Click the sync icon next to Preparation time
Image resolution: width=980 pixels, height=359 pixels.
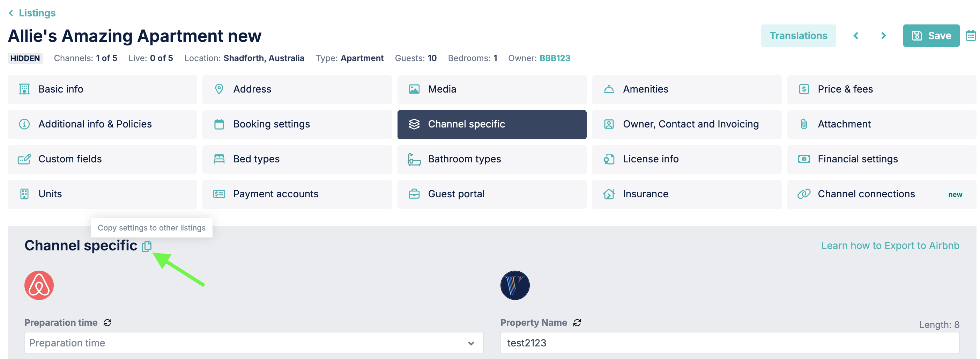click(x=107, y=322)
